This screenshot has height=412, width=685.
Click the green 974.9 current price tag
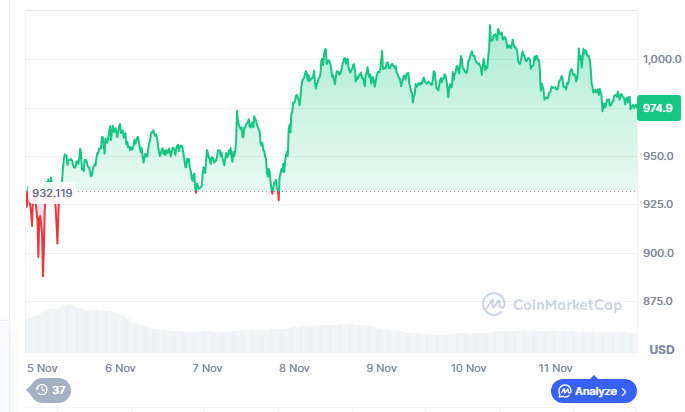(x=658, y=108)
